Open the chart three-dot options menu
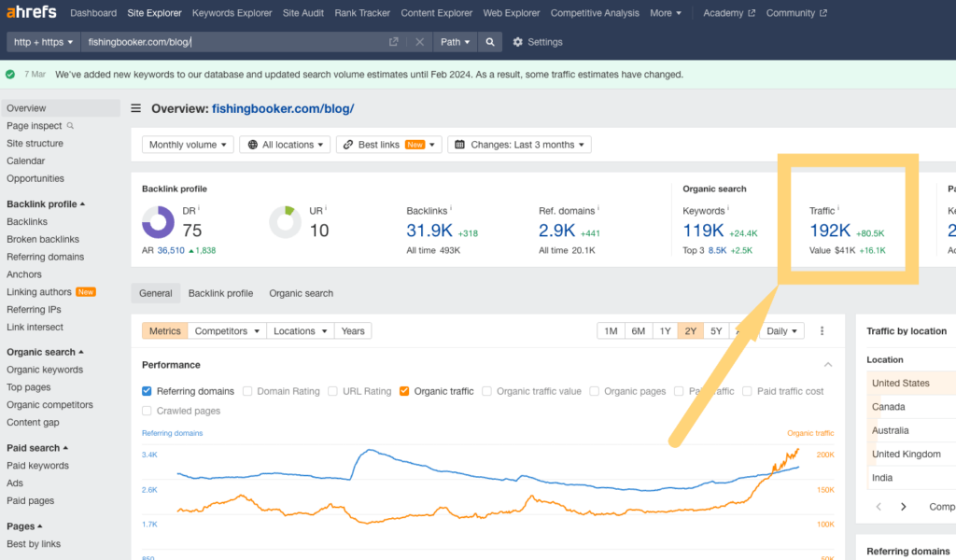956x560 pixels. point(822,331)
